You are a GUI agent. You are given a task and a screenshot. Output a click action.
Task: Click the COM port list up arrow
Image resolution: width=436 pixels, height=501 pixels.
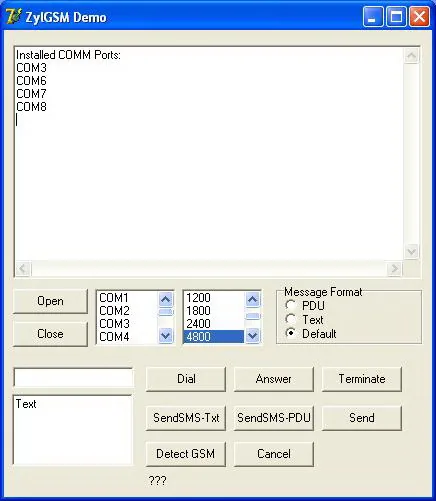tap(166, 299)
